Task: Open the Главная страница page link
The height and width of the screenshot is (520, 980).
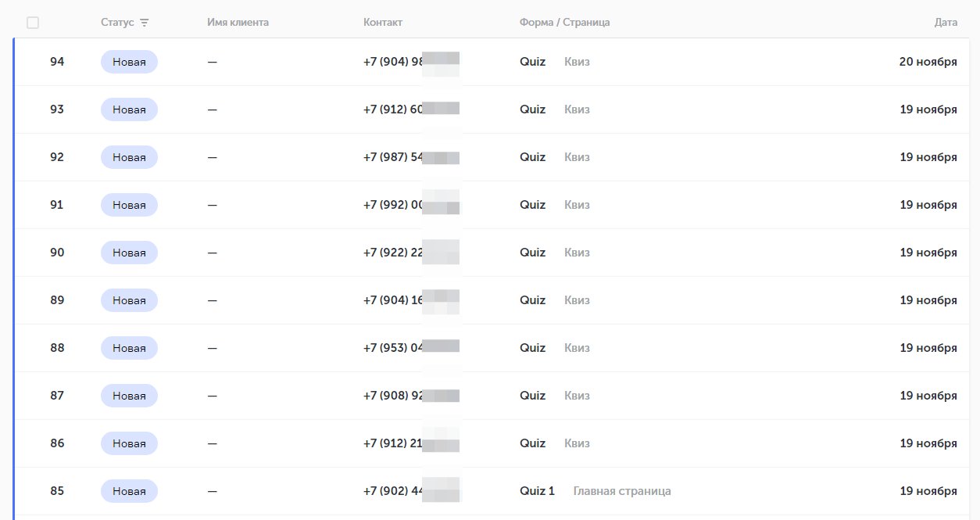Action: pos(622,491)
